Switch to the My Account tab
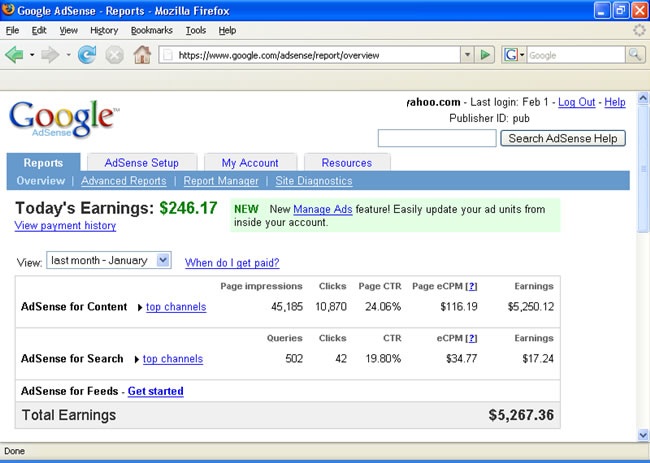This screenshot has width=650, height=463. 250,162
